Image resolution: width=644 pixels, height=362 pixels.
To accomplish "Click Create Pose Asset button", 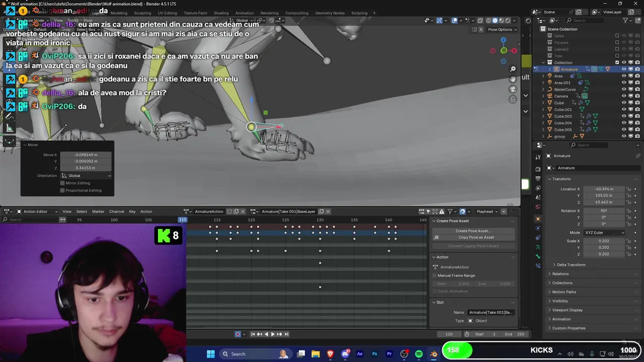I will (473, 231).
